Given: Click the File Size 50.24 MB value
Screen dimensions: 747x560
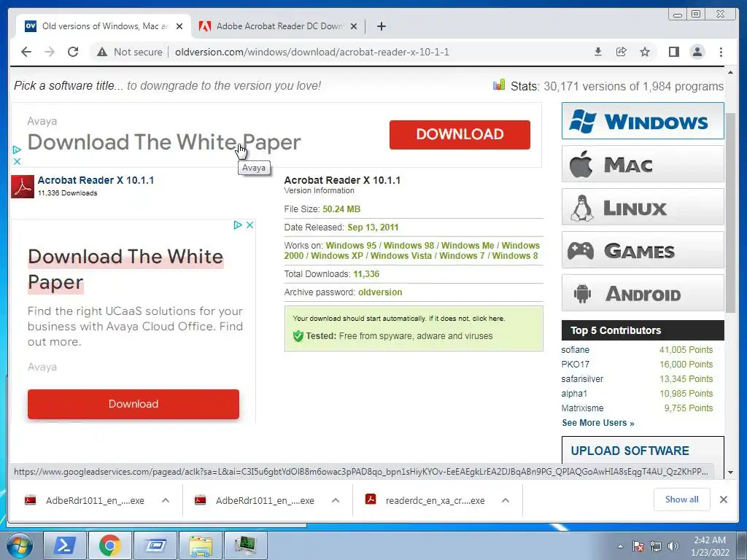Looking at the screenshot, I should click(x=341, y=209).
